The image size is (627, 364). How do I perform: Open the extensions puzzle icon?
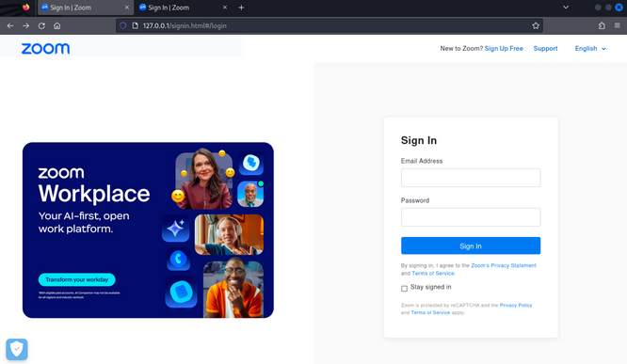click(602, 25)
